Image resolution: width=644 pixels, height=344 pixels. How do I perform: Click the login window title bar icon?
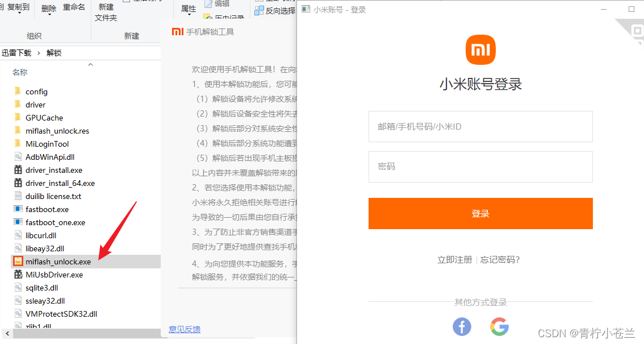click(x=306, y=10)
